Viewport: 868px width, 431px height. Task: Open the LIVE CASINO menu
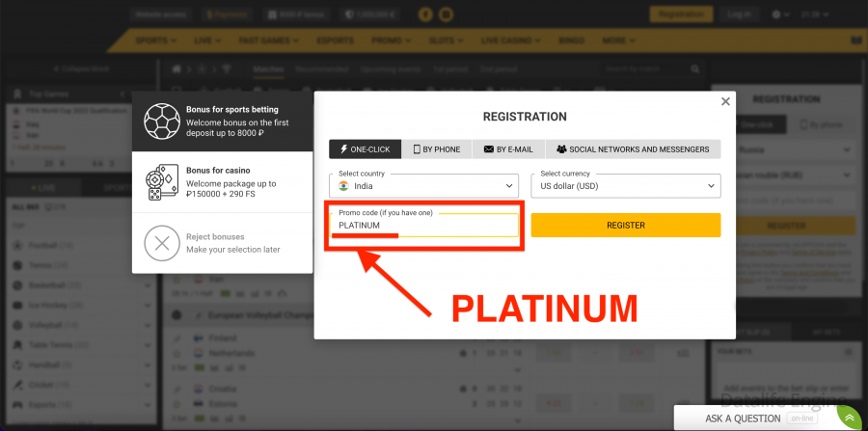[x=510, y=40]
